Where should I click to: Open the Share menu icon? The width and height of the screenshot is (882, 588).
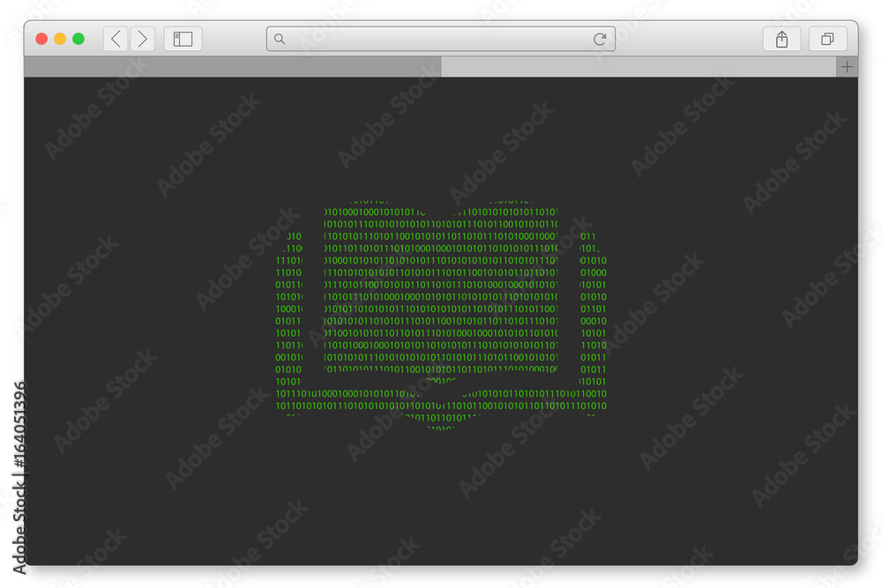pos(781,39)
